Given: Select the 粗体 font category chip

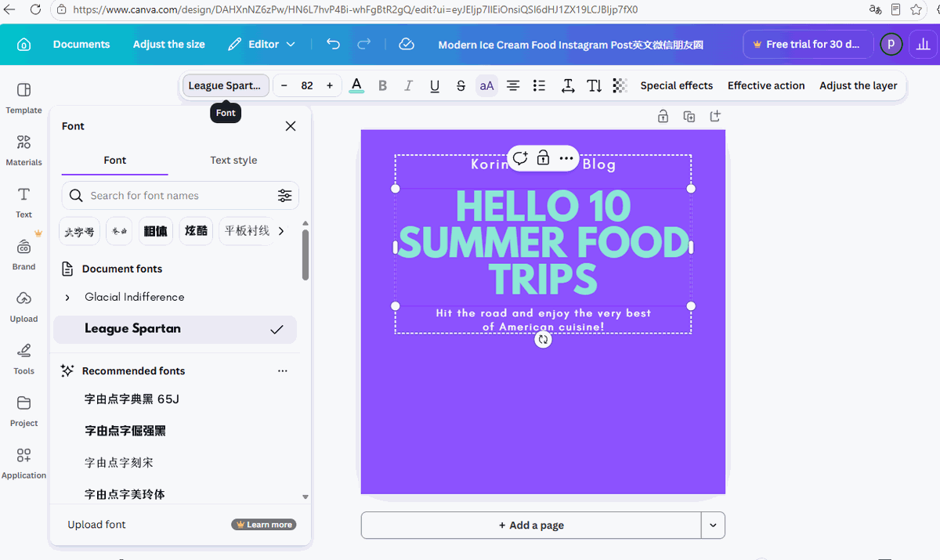Looking at the screenshot, I should pyautogui.click(x=157, y=231).
